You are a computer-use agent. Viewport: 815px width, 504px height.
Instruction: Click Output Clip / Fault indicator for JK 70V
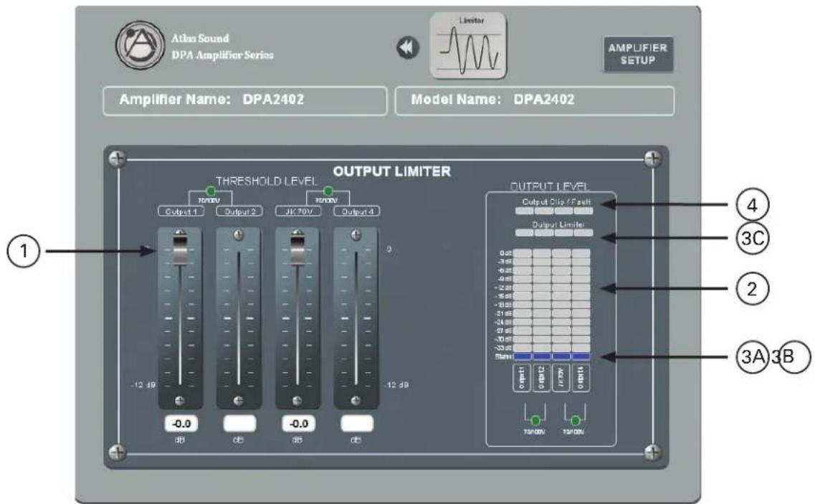[563, 211]
